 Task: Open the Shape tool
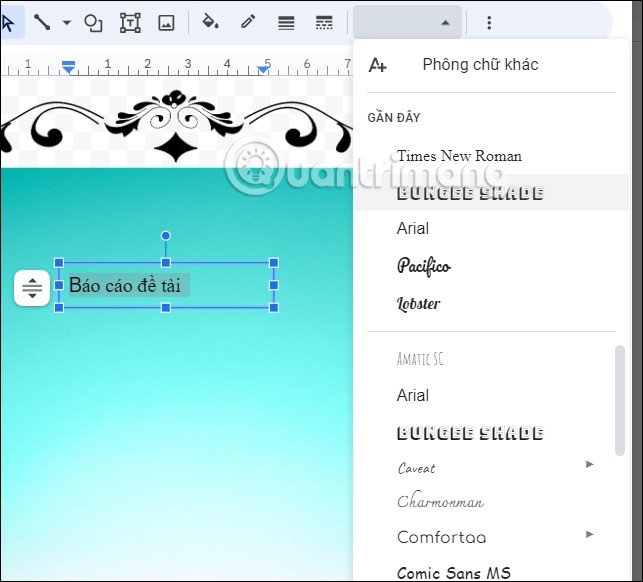point(93,23)
